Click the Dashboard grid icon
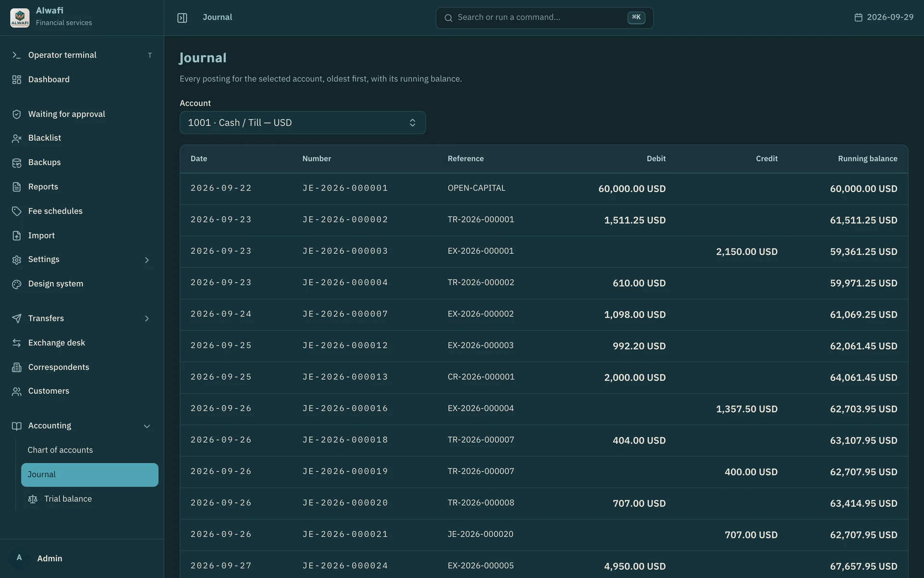The width and height of the screenshot is (924, 578). tap(16, 79)
